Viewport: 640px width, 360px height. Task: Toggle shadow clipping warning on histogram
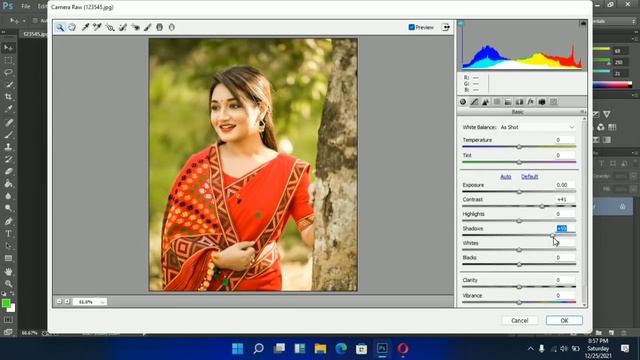(x=461, y=24)
